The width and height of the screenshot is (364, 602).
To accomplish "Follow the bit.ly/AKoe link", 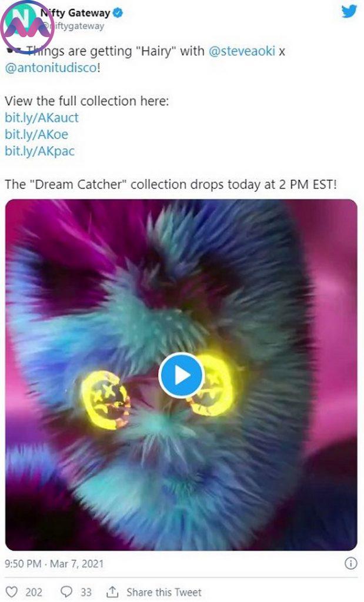I will click(x=36, y=135).
